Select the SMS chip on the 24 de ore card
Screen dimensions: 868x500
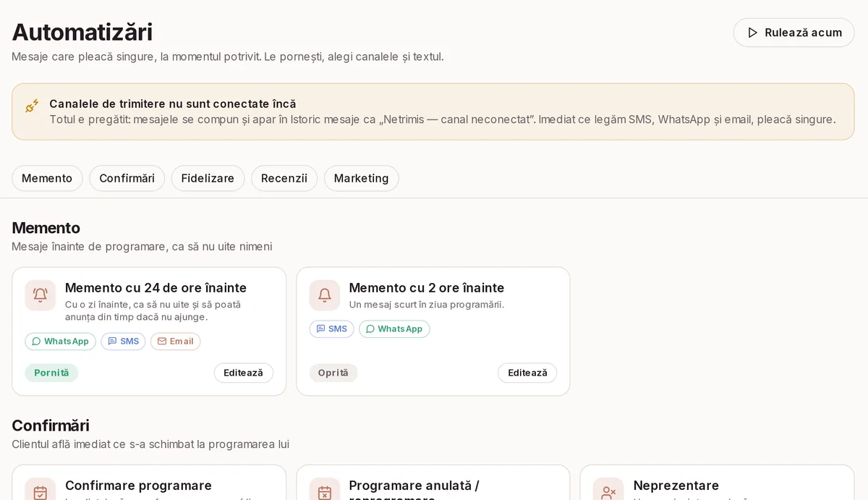[x=123, y=342]
